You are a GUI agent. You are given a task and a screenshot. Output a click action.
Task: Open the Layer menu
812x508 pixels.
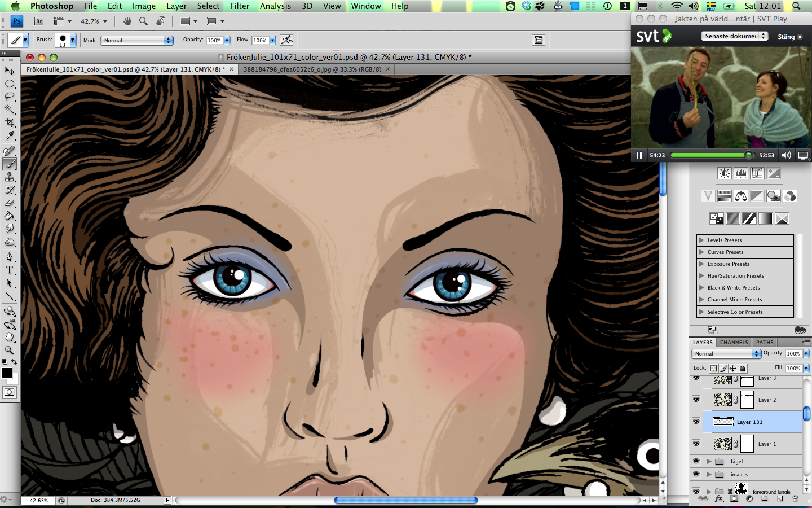(176, 6)
